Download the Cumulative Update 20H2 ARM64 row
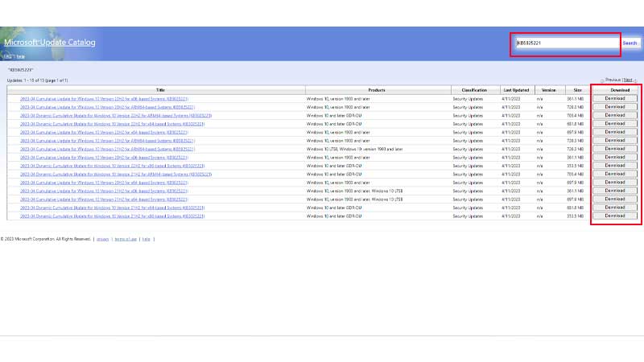 (615, 107)
